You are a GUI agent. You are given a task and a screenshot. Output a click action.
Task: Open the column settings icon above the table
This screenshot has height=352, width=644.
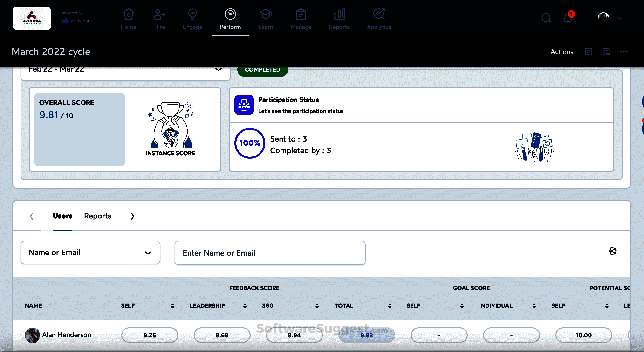point(612,251)
